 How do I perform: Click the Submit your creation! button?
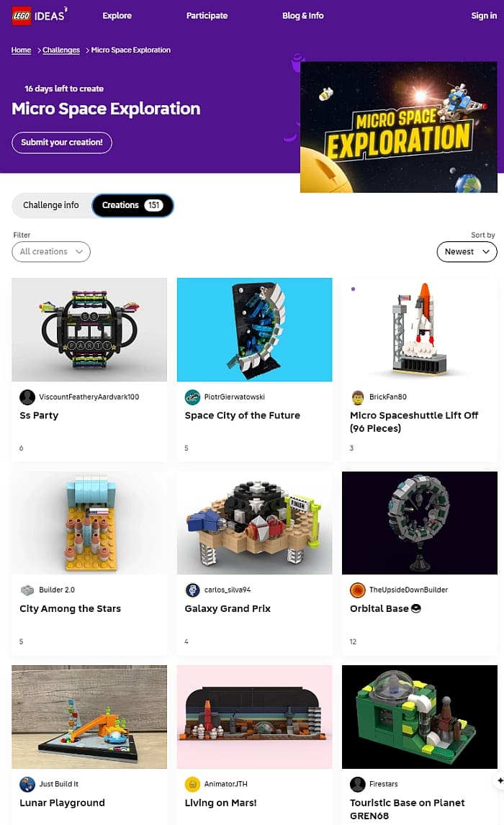click(61, 143)
